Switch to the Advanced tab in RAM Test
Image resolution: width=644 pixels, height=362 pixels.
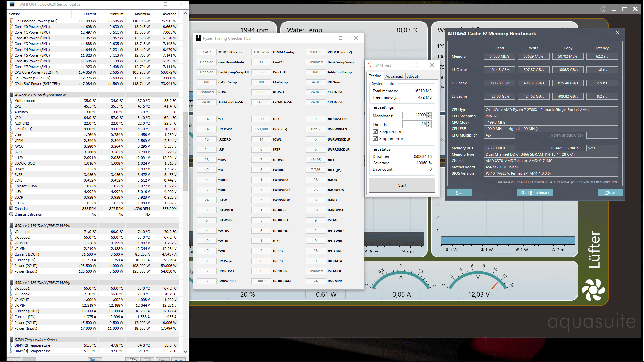click(394, 76)
